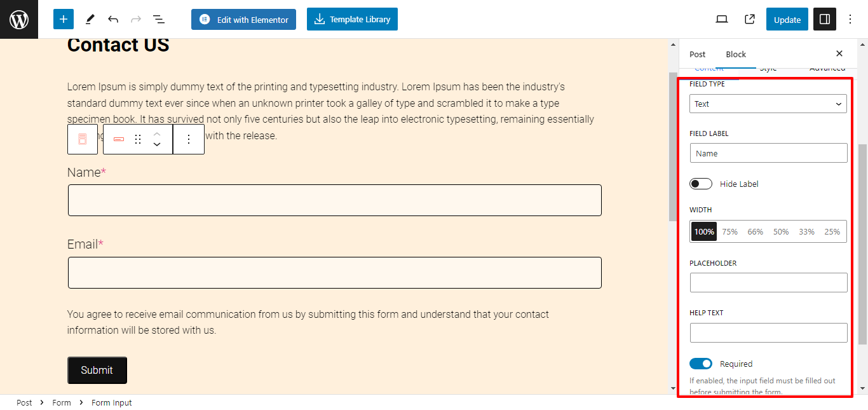The image size is (868, 410).
Task: Switch to the Post tab
Action: pos(697,54)
